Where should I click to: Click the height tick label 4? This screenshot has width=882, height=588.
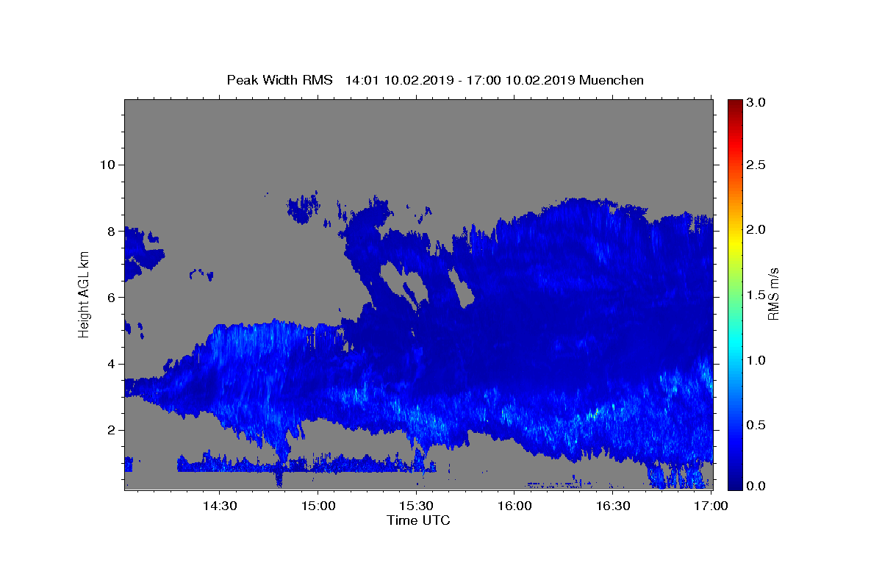(x=111, y=364)
